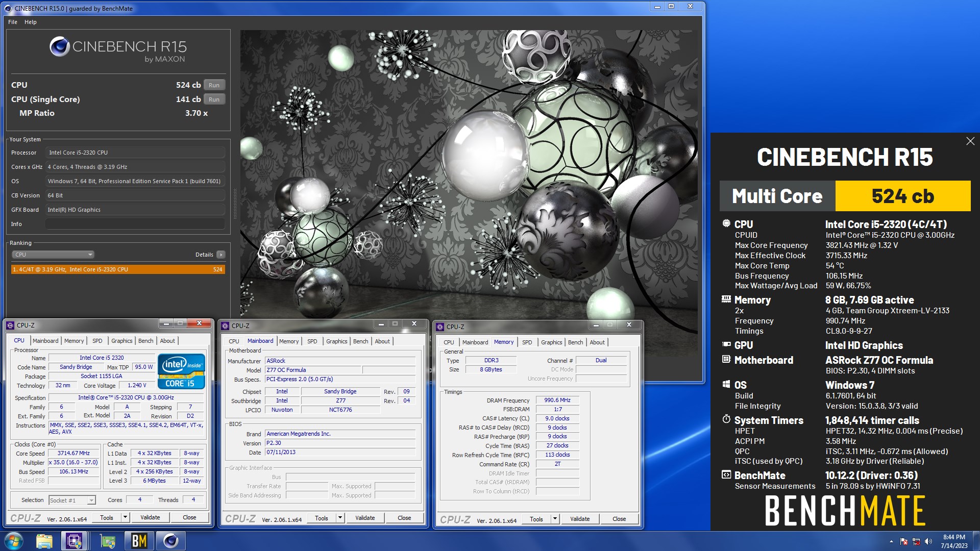This screenshot has height=551, width=980.
Task: Click Validate in first CPU-Z window
Action: pyautogui.click(x=150, y=517)
